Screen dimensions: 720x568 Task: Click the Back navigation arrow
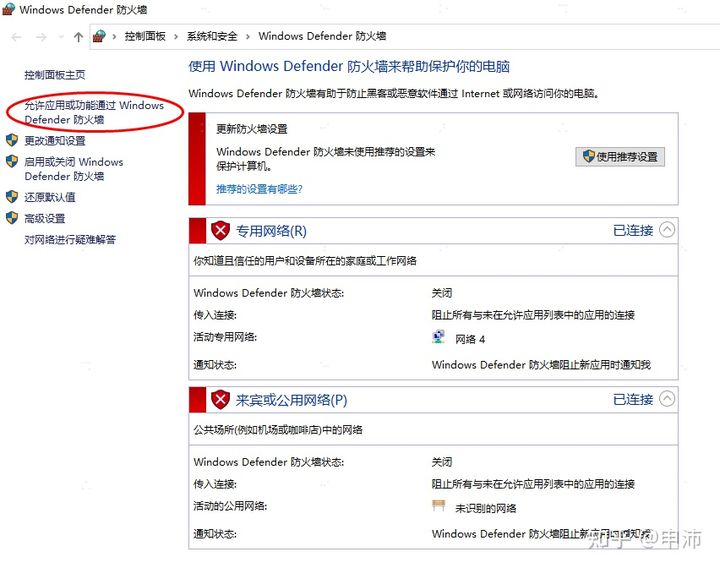point(17,37)
